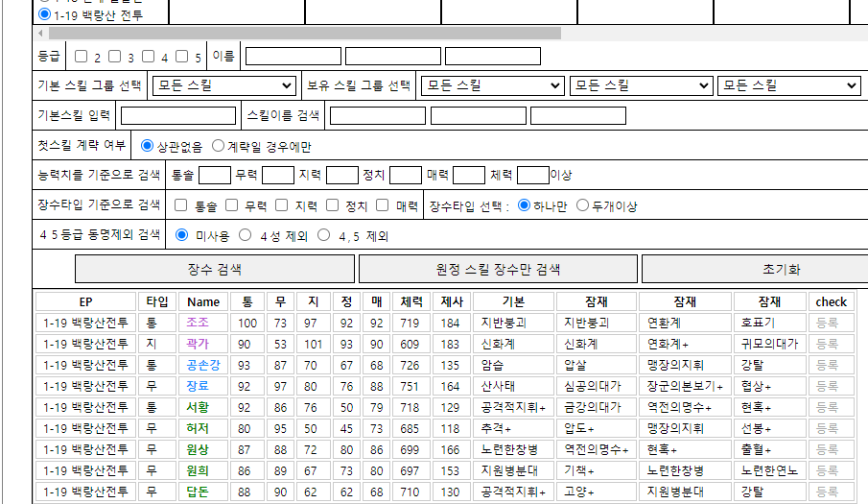Open the third 보유 스킬 그룹 dropdown
Screen dimensions: 868x504
[x=788, y=85]
